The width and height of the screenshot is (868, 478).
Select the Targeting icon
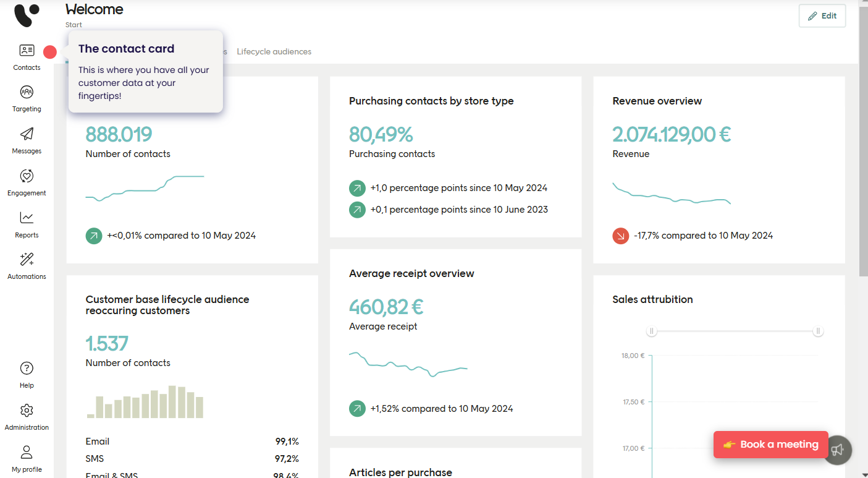click(27, 97)
